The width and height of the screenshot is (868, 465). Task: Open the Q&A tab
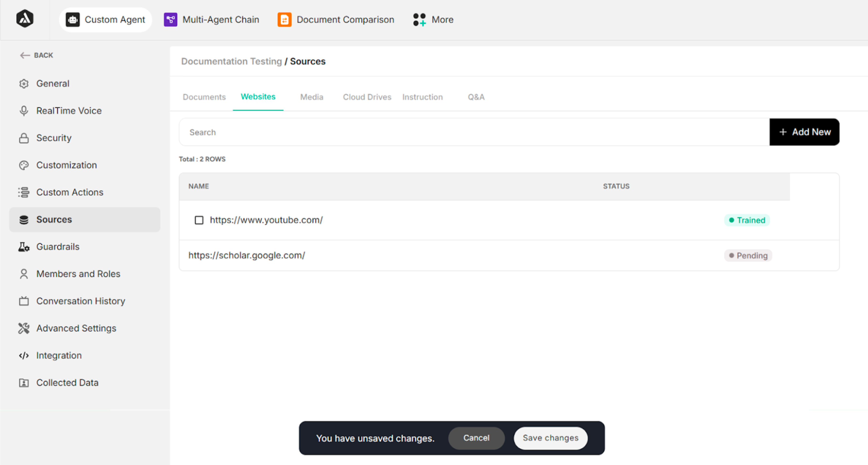[476, 97]
